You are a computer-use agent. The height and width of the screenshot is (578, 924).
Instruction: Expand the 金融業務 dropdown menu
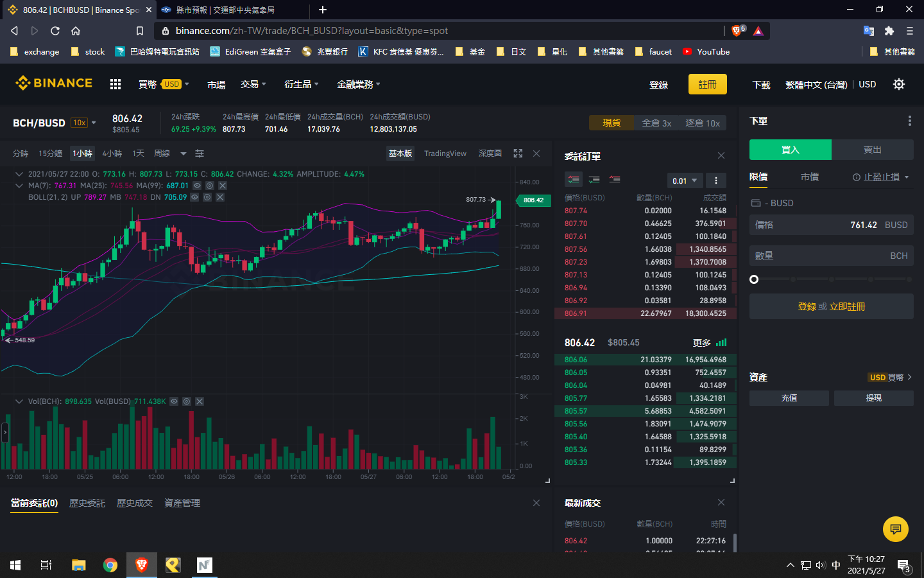click(359, 84)
